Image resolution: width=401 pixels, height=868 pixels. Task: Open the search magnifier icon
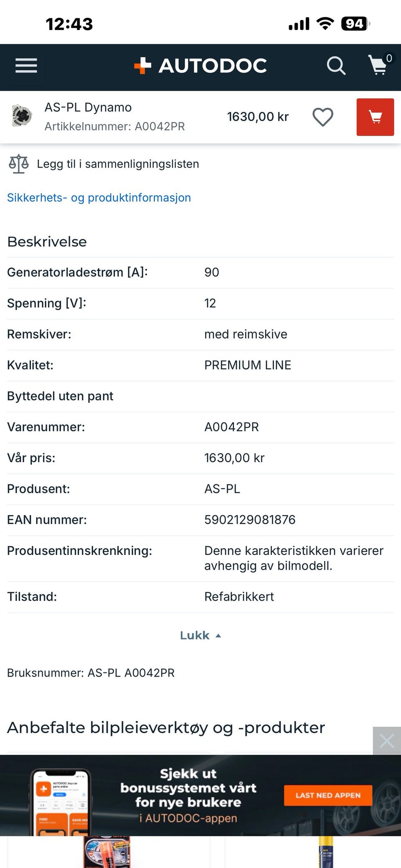coord(336,66)
